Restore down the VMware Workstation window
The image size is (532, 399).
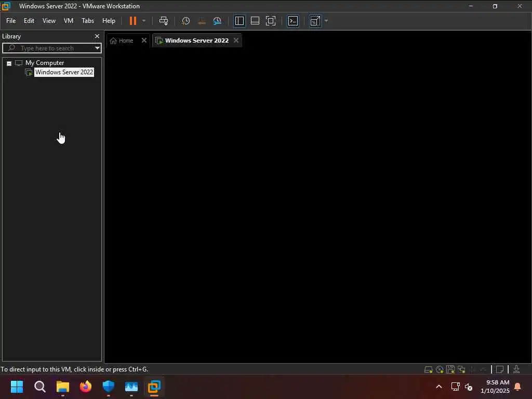click(495, 6)
